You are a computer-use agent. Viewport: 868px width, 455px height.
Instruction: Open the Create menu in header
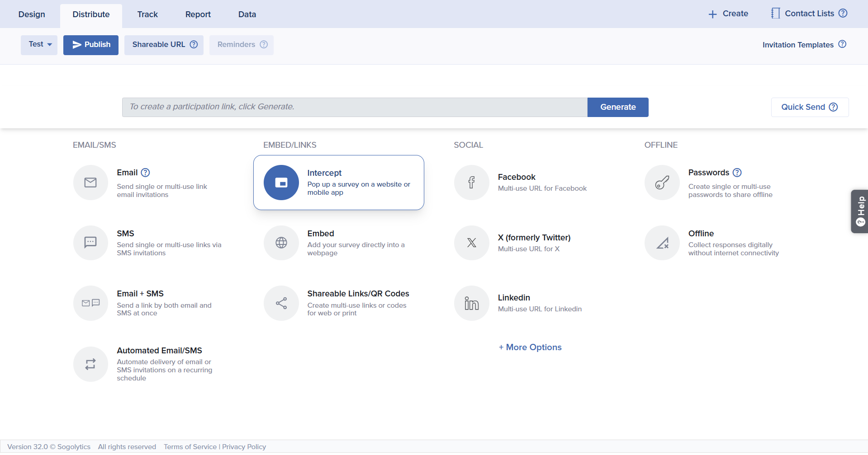click(x=728, y=14)
